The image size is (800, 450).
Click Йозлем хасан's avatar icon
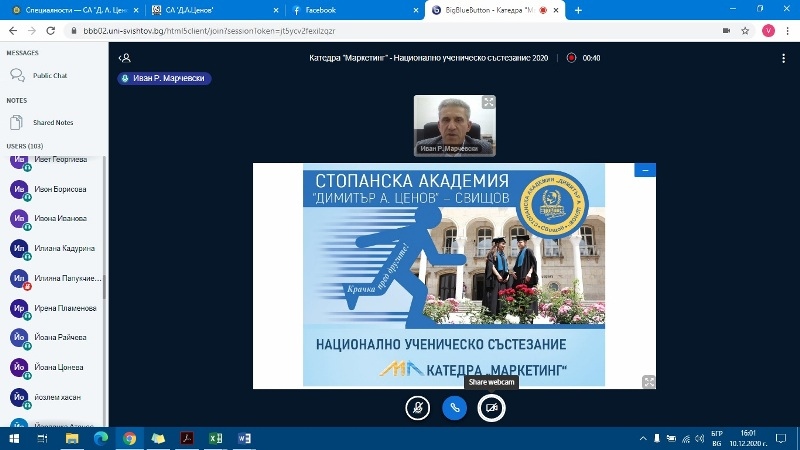[x=19, y=397]
